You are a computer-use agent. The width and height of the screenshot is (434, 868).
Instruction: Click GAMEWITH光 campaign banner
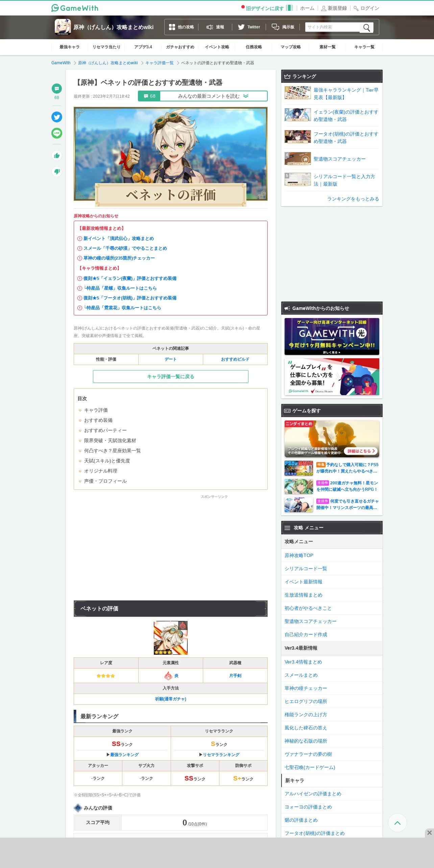pos(332,336)
